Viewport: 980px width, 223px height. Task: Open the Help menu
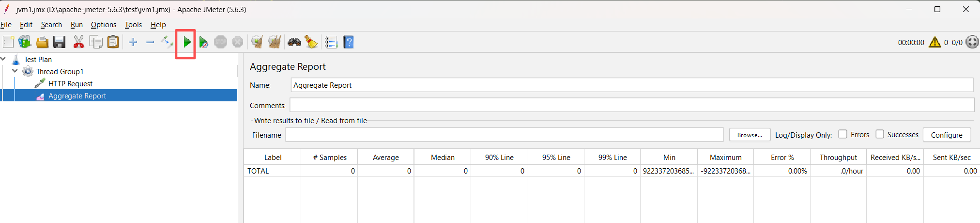[158, 25]
